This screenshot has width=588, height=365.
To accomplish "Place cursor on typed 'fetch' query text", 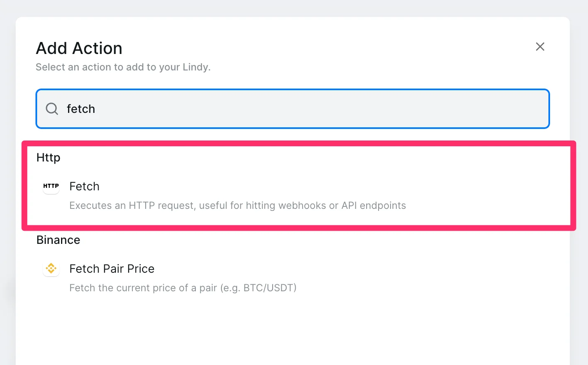I will 81,109.
